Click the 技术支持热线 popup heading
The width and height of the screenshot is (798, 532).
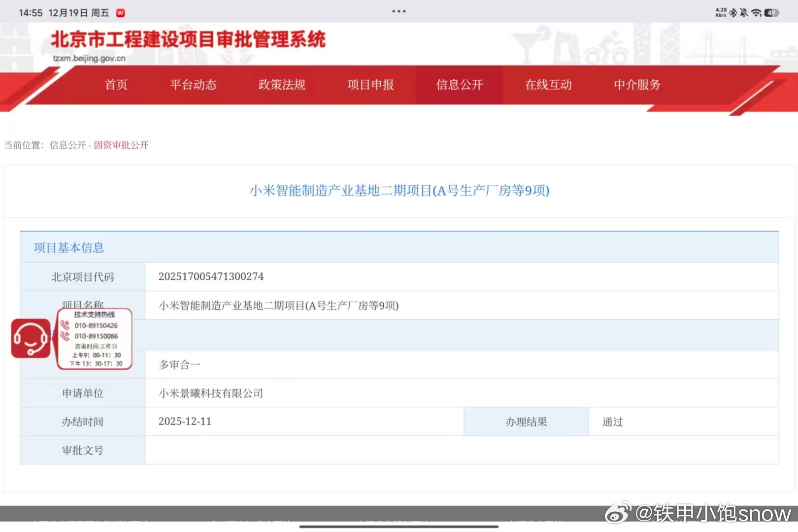pos(95,315)
